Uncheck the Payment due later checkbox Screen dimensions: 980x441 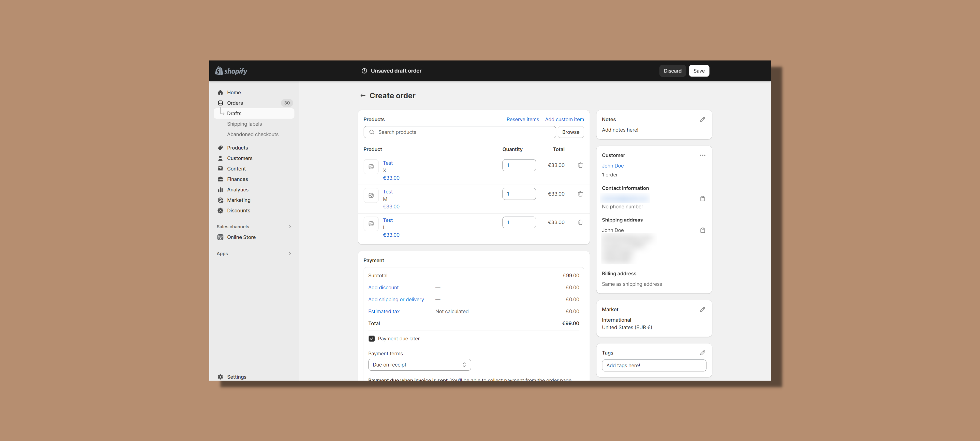pos(371,339)
